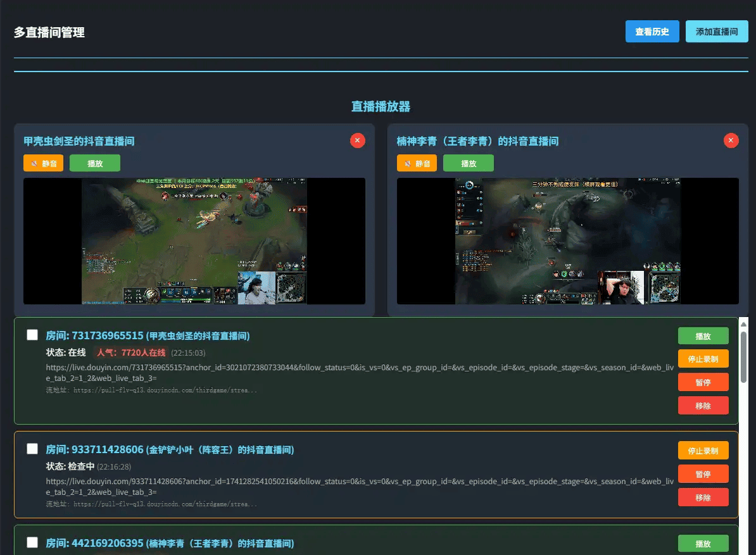Click the 甲壳虫剑圣 live video preview

click(194, 241)
